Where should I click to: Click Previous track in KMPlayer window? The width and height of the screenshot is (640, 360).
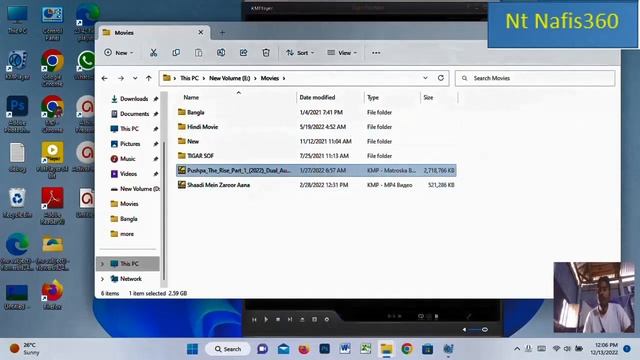(x=254, y=320)
